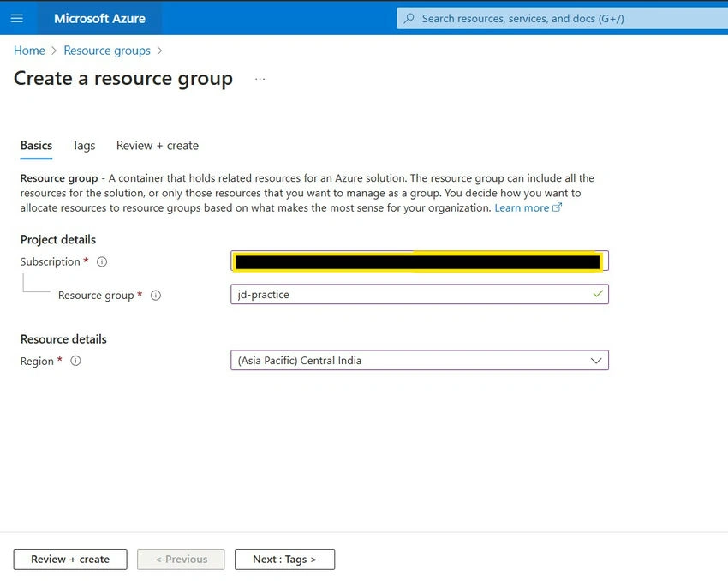Show info tooltip for Resource group
The width and height of the screenshot is (728, 581).
(156, 296)
